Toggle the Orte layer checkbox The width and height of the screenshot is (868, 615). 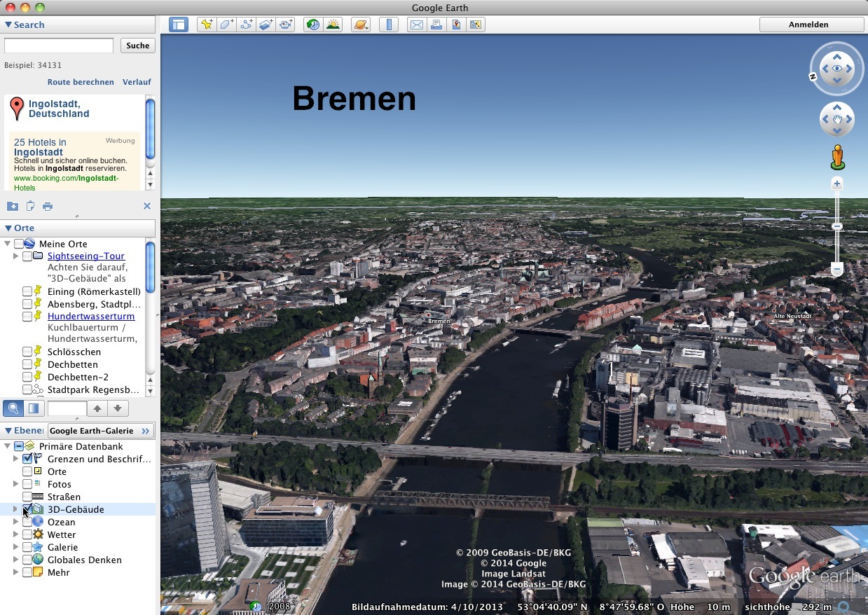tap(27, 471)
